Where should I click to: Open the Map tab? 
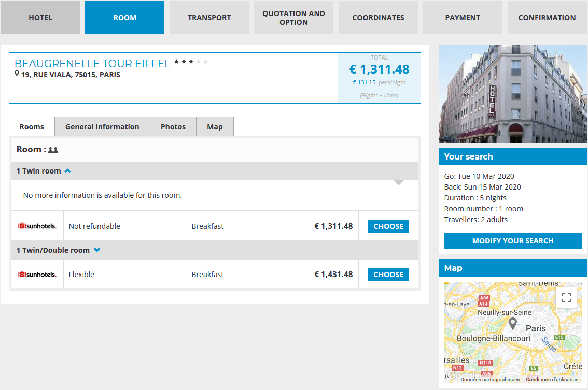(215, 127)
